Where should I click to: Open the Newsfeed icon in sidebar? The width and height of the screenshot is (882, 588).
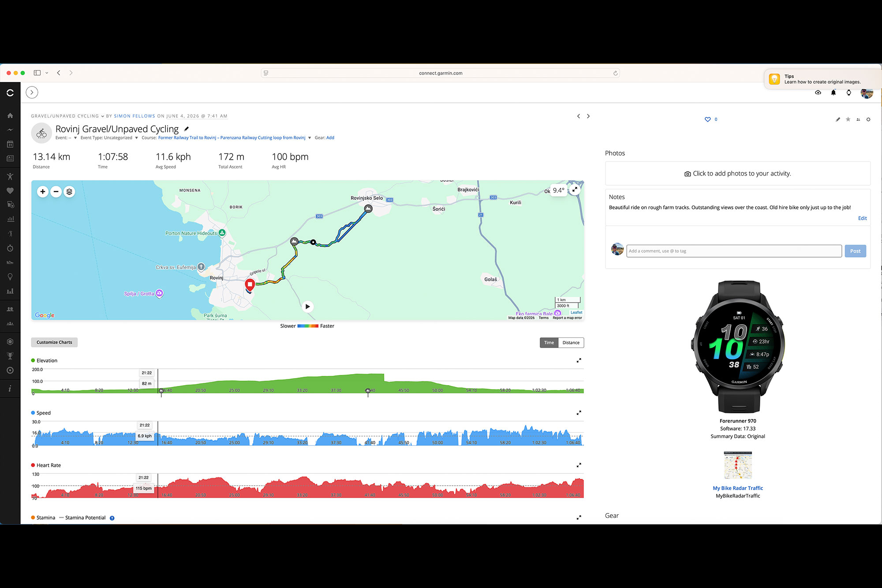[x=10, y=158]
